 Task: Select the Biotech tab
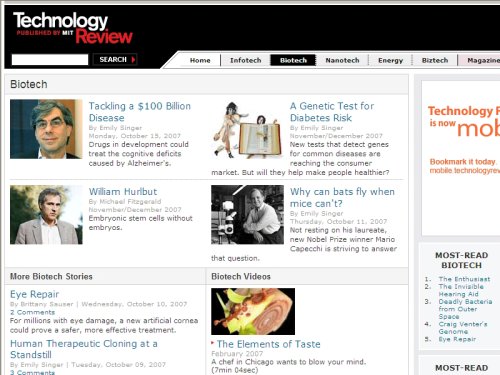tap(293, 60)
